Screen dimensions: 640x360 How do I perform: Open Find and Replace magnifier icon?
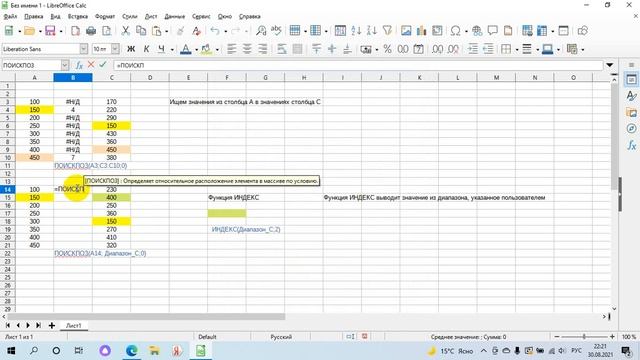[x=261, y=31]
